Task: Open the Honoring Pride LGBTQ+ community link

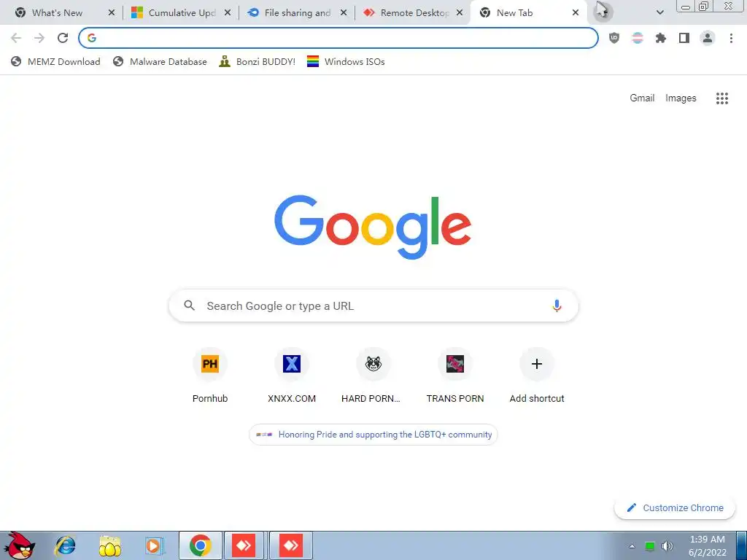Action: coord(373,435)
